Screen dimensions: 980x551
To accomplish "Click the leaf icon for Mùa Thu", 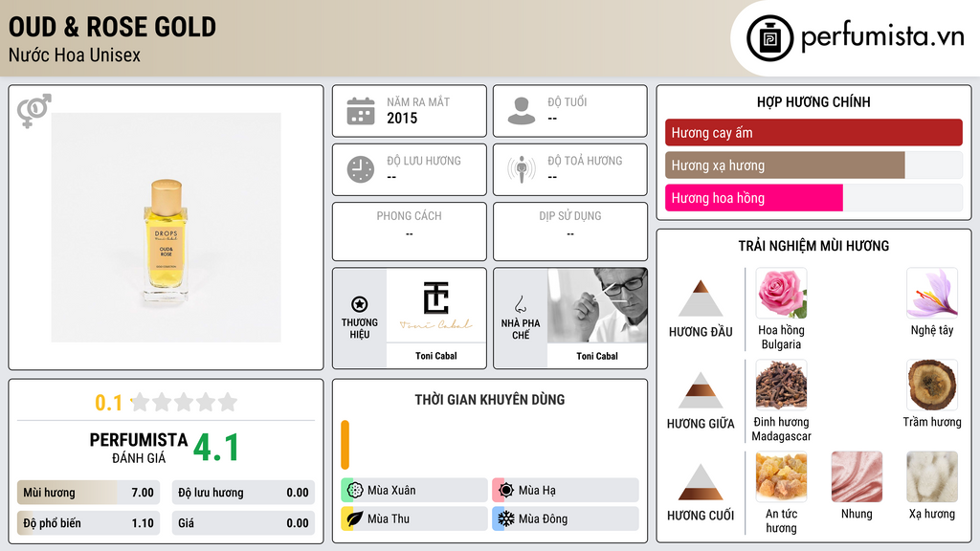I will pos(355,518).
